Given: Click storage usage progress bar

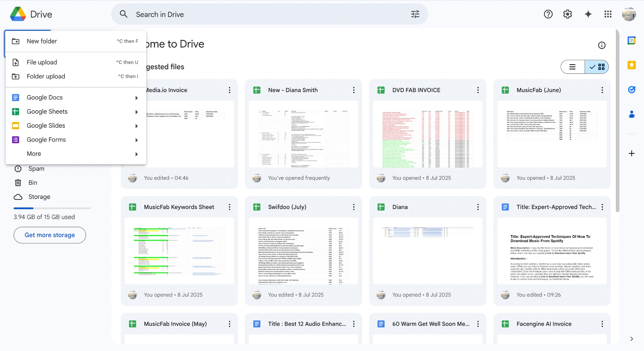Looking at the screenshot, I should tap(52, 208).
